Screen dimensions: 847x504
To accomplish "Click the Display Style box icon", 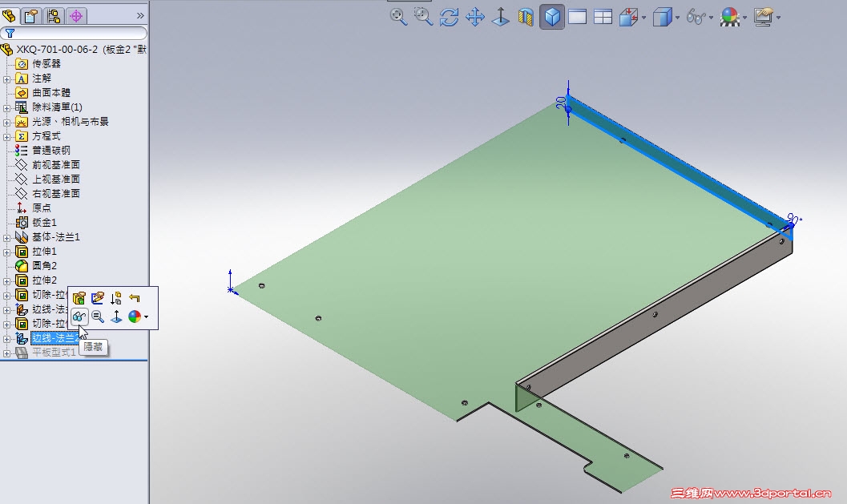I will click(662, 18).
